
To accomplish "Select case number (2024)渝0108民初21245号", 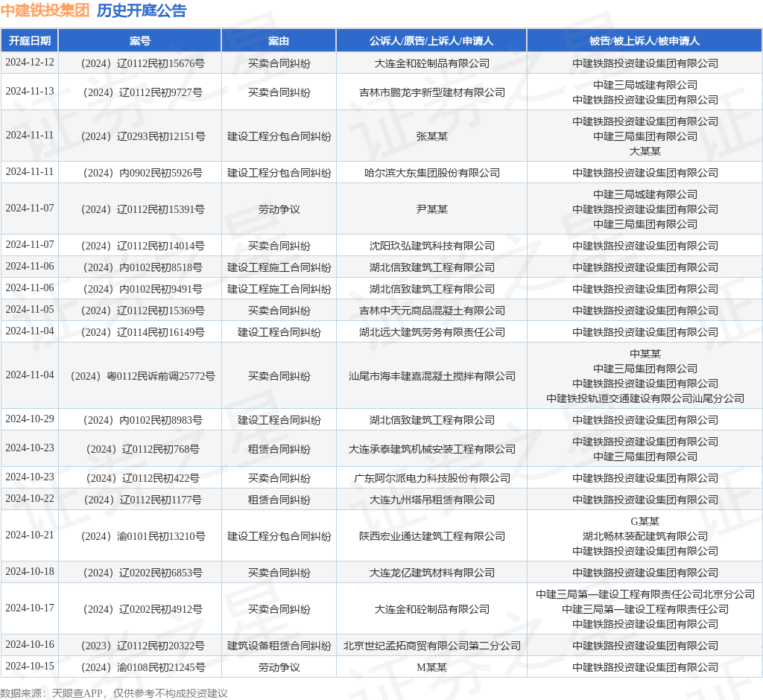I will pyautogui.click(x=142, y=667).
